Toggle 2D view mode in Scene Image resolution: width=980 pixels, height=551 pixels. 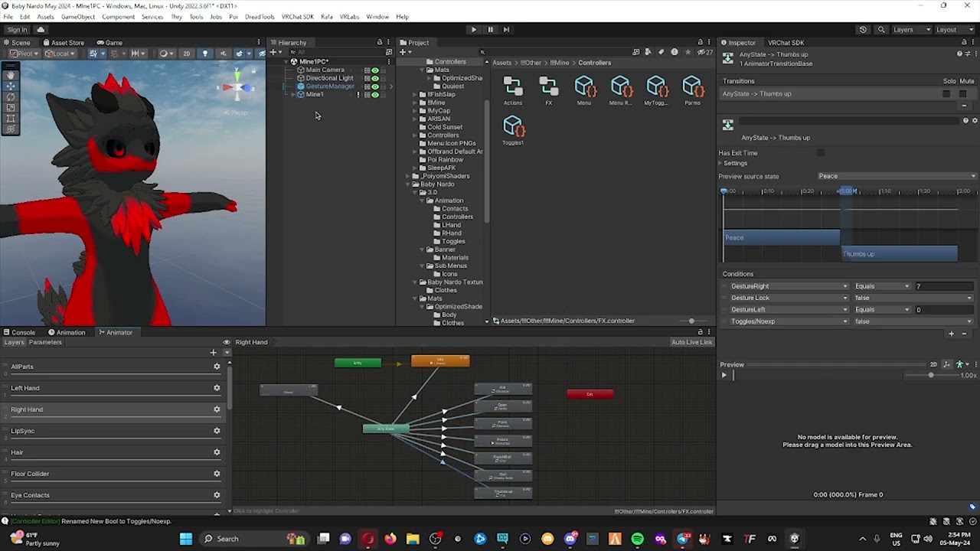click(x=186, y=54)
